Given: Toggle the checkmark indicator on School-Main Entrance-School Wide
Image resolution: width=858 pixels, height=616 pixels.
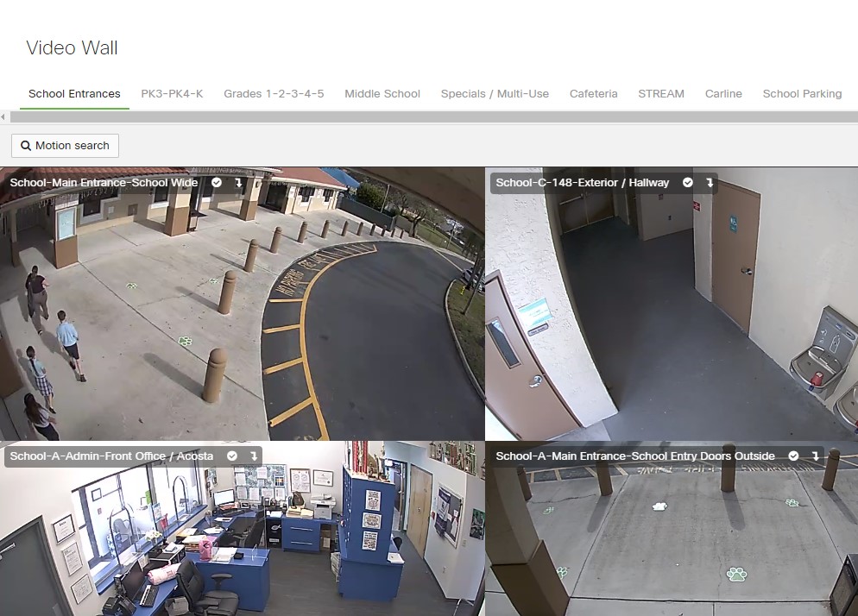Looking at the screenshot, I should pyautogui.click(x=216, y=183).
